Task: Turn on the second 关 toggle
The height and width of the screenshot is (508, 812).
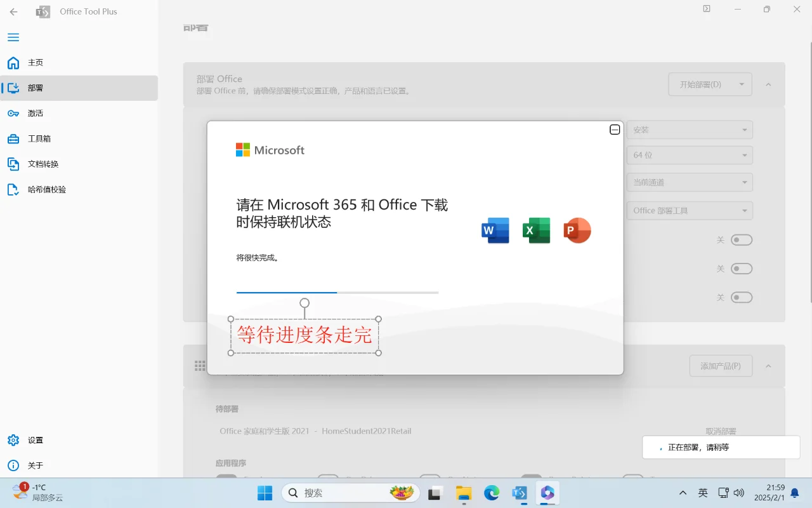Action: [x=741, y=269]
